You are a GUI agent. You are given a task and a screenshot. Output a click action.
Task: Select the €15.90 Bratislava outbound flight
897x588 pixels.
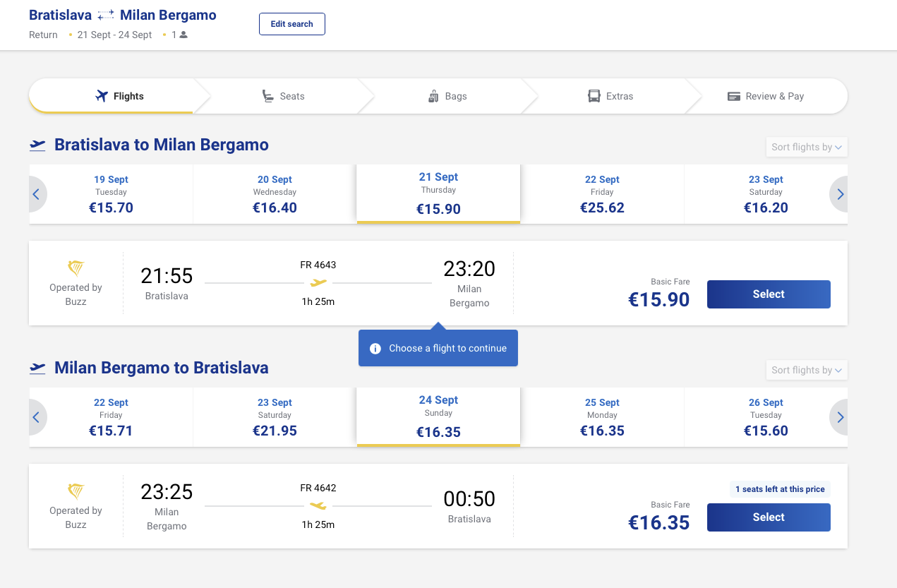(x=768, y=294)
